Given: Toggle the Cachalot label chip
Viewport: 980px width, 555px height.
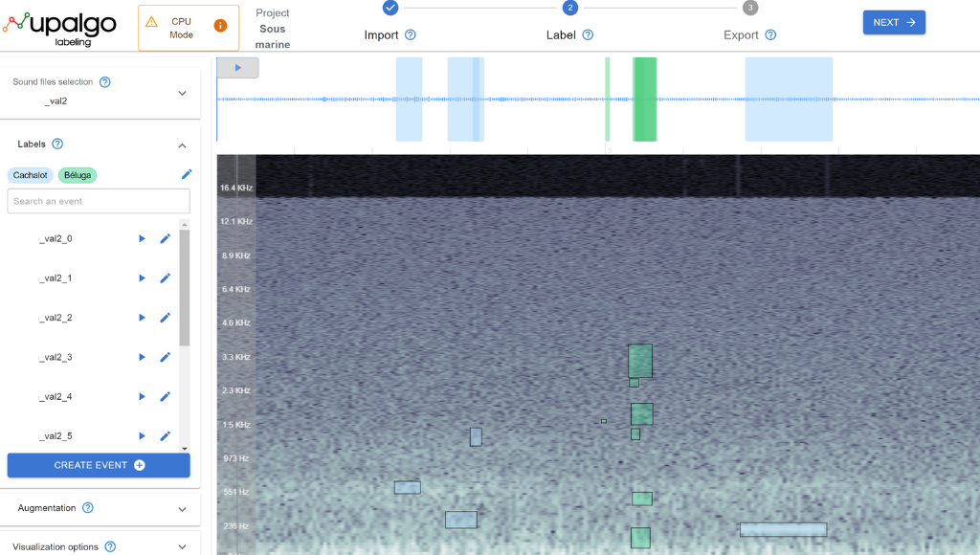Looking at the screenshot, I should pyautogui.click(x=31, y=175).
